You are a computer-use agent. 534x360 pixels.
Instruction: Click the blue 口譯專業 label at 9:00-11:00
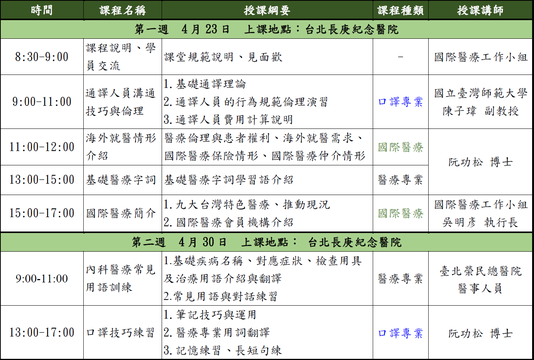400,101
